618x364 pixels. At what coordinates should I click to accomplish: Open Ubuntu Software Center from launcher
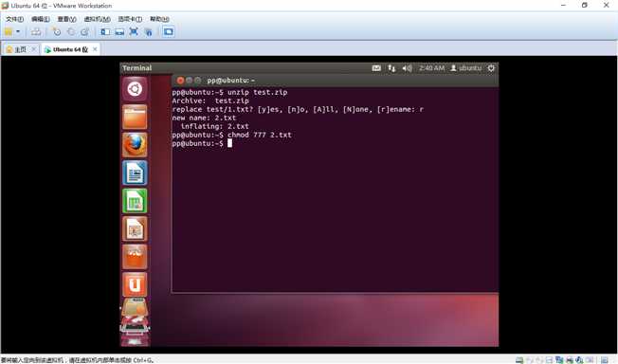tap(135, 257)
